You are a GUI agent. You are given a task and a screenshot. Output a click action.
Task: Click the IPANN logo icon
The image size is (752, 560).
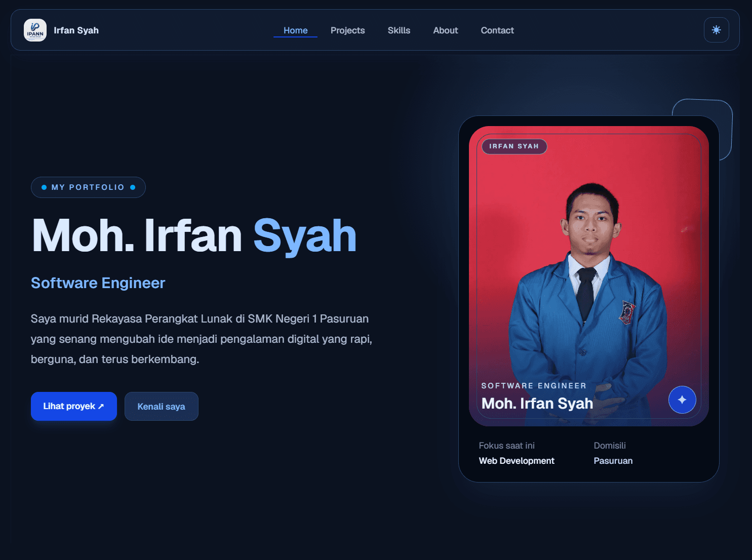(x=35, y=30)
